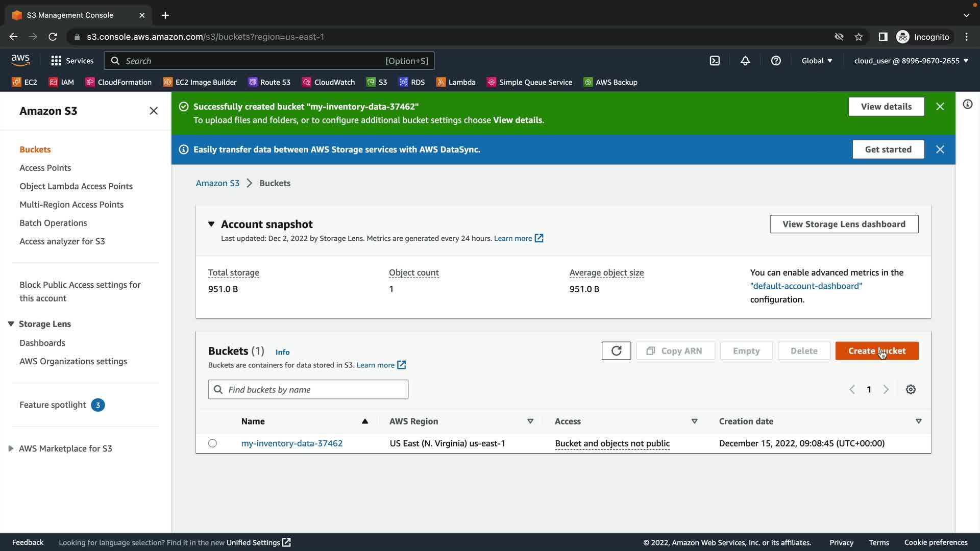Click the View Storage Lens dashboard button
This screenshot has width=980, height=551.
[844, 224]
